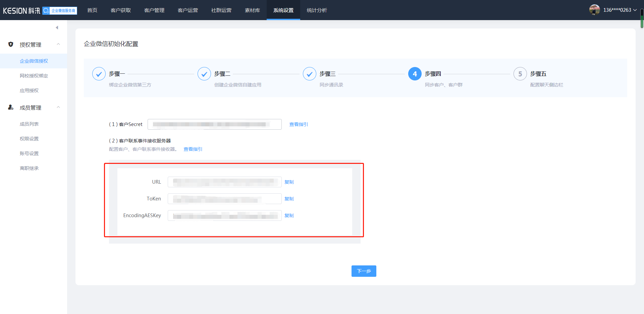This screenshot has height=314, width=644.
Task: Switch to the 客户管理 top menu
Action: (x=154, y=10)
